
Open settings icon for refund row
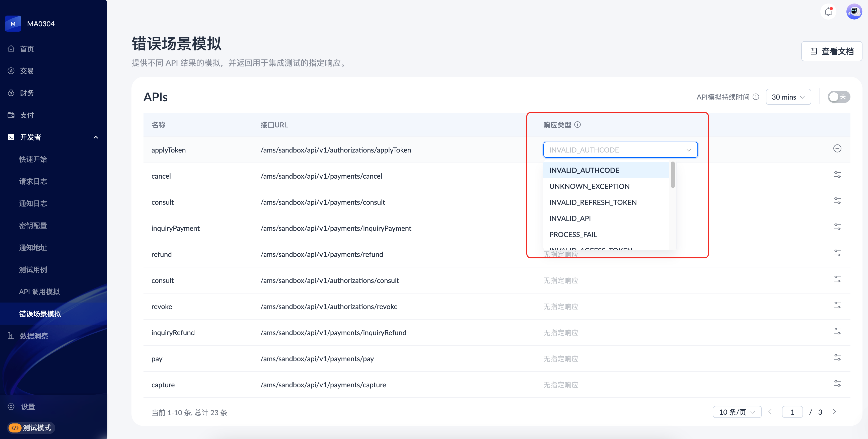(x=837, y=253)
